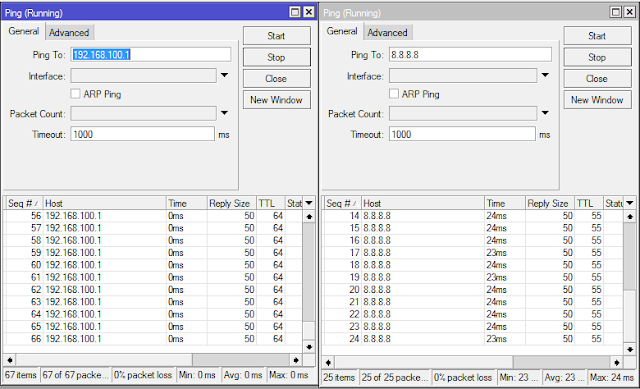The height and width of the screenshot is (389, 640).
Task: Click scroll up arrow in left results table
Action: tap(309, 216)
